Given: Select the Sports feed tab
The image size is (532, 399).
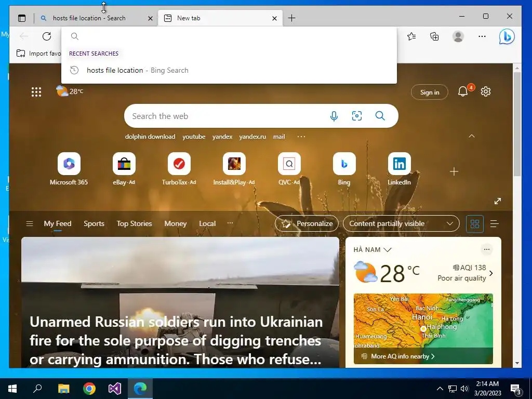Looking at the screenshot, I should [x=94, y=223].
